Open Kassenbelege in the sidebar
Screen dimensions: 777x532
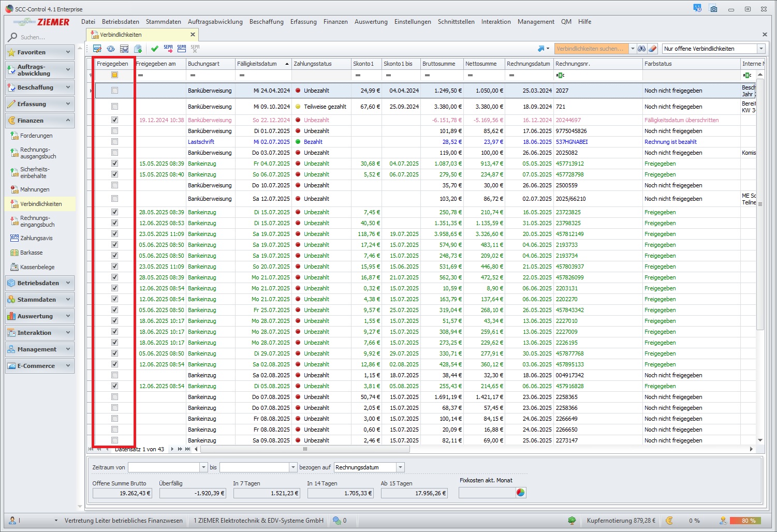tap(37, 267)
